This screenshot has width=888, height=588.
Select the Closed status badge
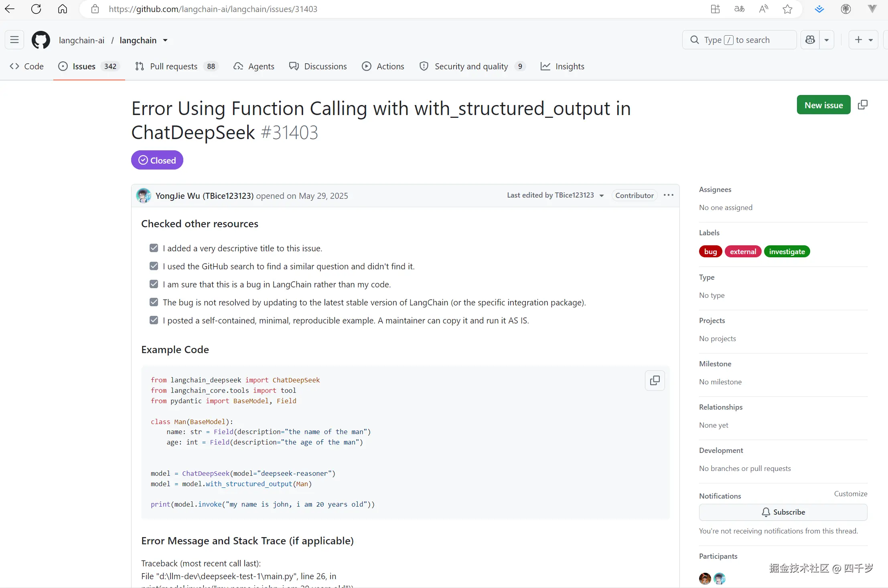point(157,160)
